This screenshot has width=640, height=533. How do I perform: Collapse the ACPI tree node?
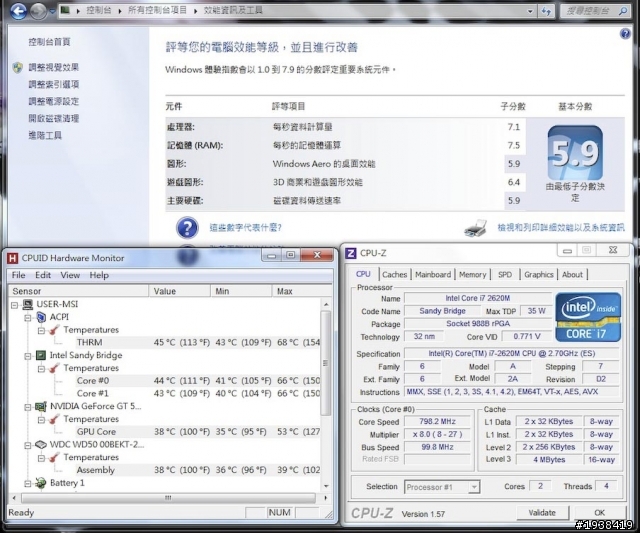click(x=27, y=318)
